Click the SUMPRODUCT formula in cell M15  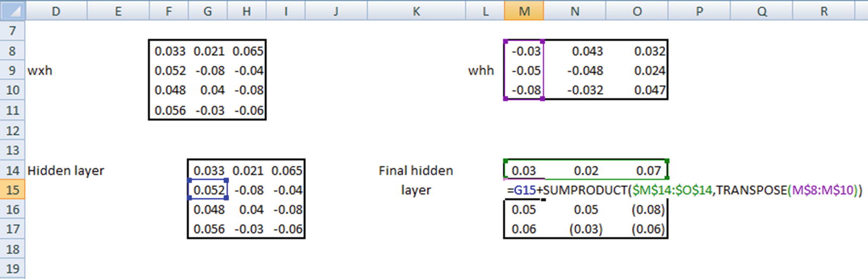(685, 190)
